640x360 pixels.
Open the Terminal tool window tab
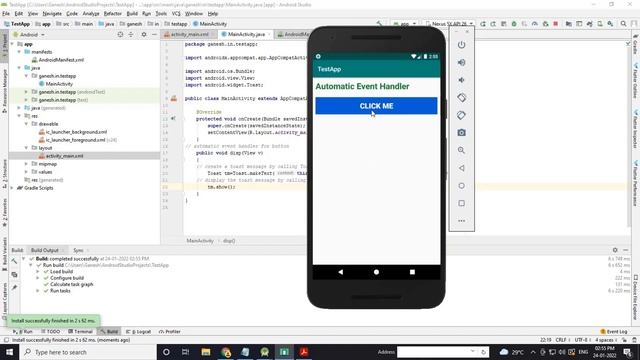[x=80, y=331]
